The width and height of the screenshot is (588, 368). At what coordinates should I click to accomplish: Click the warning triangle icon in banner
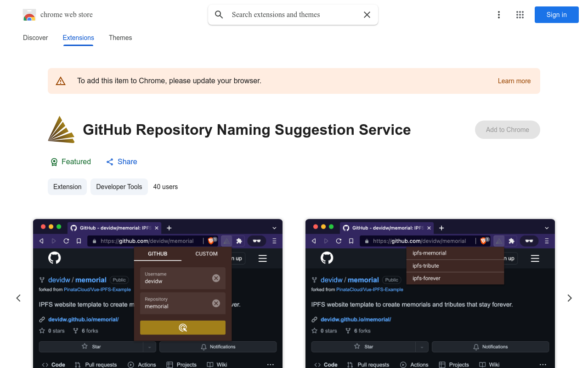point(61,81)
